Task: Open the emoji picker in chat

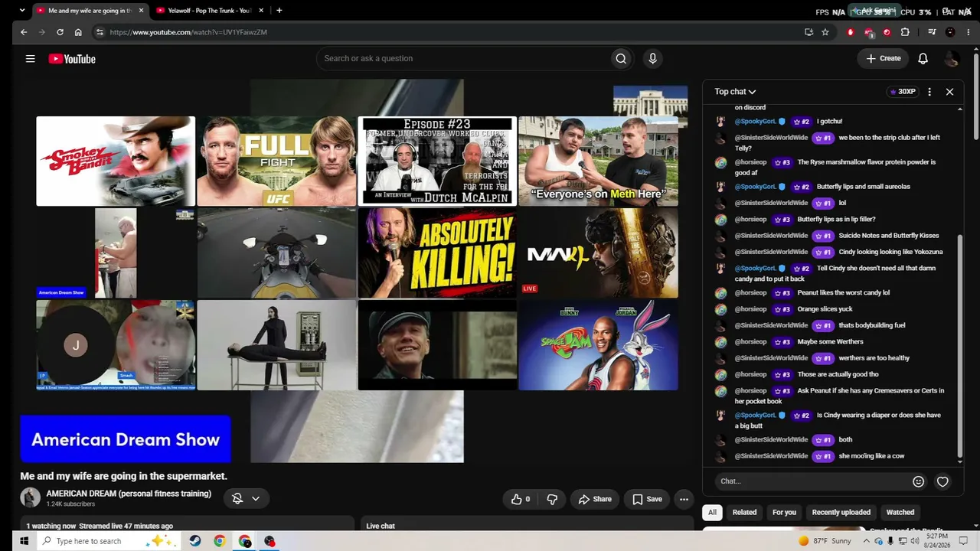Action: [919, 481]
